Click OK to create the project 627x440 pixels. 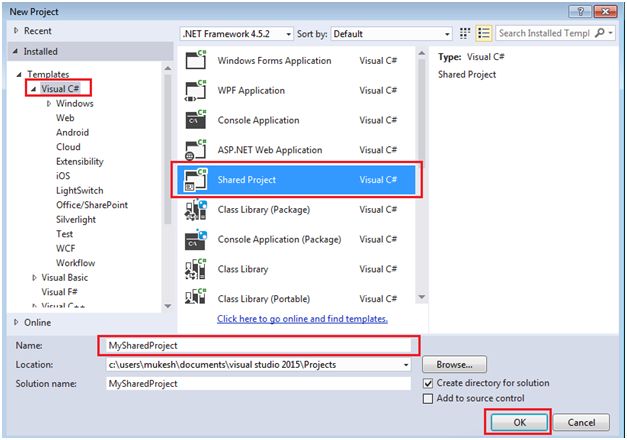[519, 422]
